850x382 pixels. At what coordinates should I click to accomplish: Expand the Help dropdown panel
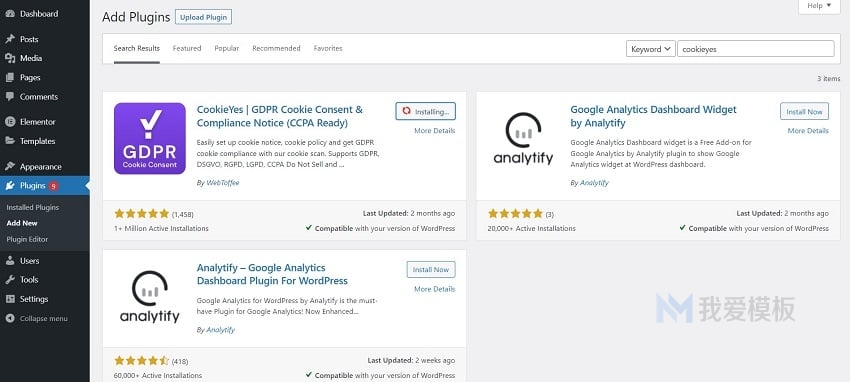819,6
